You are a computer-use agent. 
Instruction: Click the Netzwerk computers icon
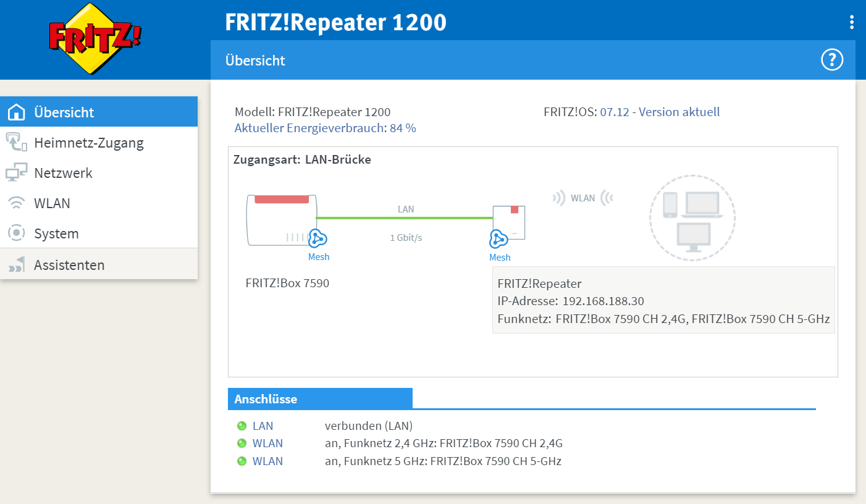(16, 173)
